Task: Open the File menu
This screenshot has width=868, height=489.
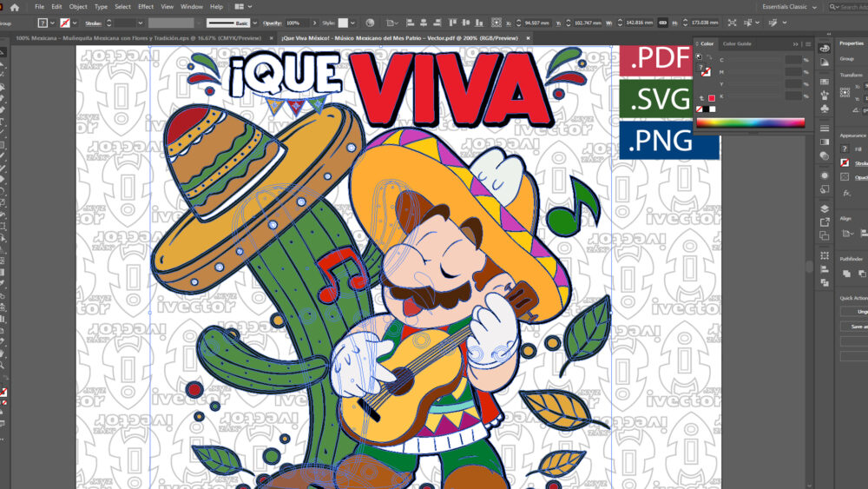Action: 39,7
